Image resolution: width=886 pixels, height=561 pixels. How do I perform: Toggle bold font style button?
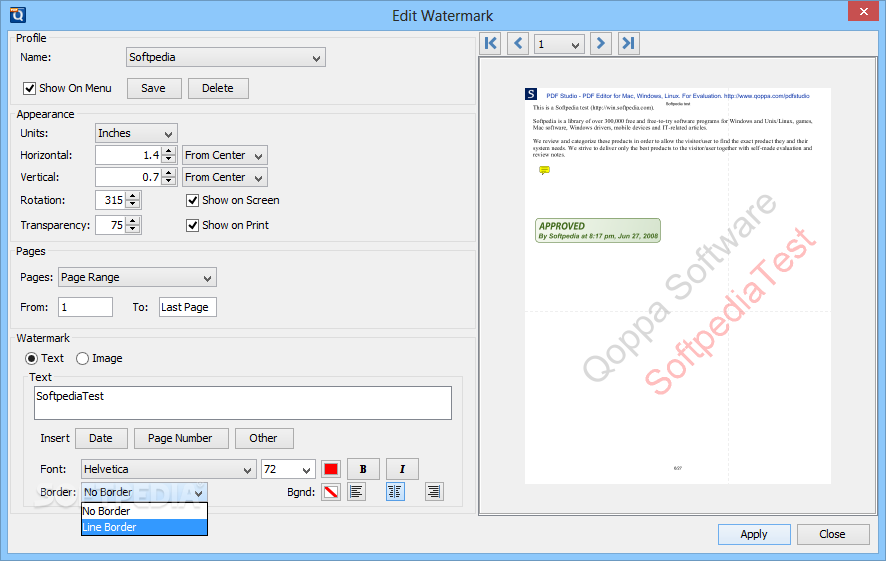[363, 469]
